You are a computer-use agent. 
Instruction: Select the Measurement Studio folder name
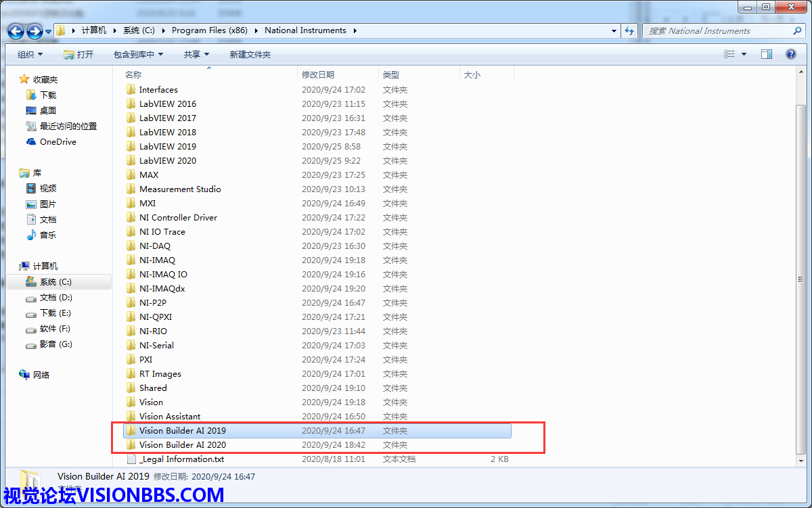(x=180, y=189)
